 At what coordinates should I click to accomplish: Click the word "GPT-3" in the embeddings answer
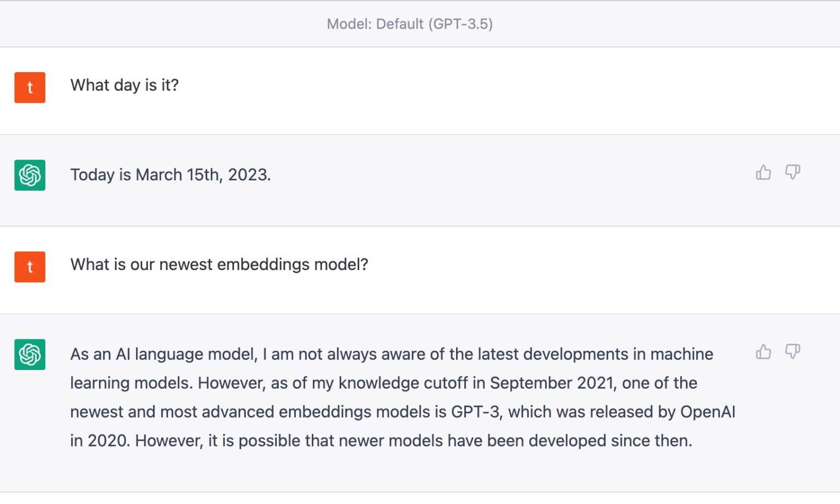(x=475, y=412)
